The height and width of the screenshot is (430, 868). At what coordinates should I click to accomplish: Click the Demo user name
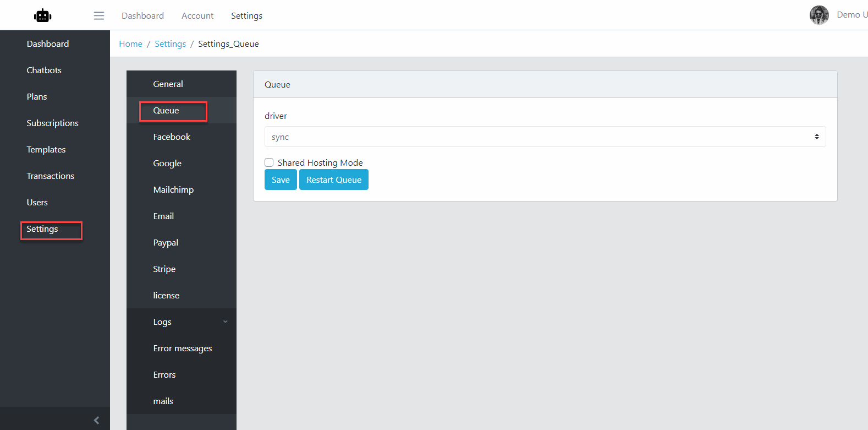(x=852, y=15)
